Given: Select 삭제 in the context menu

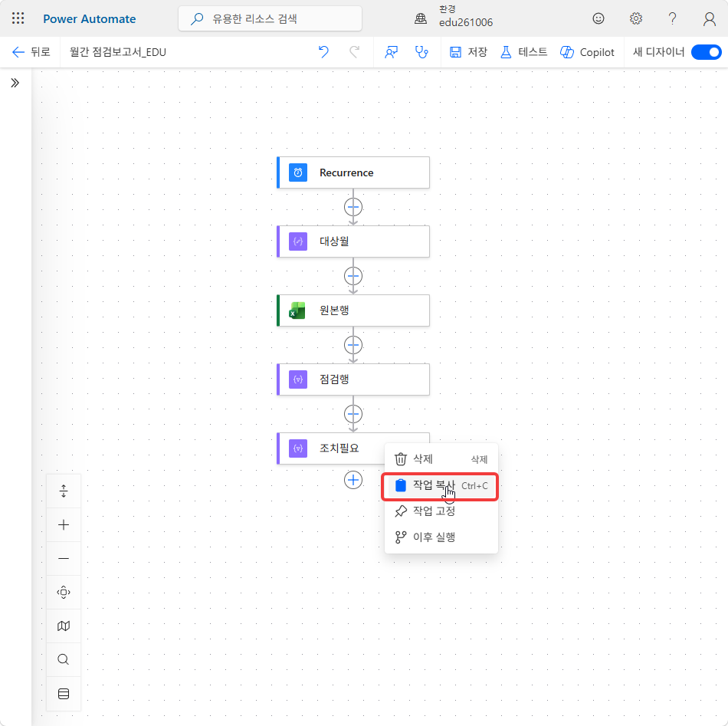Looking at the screenshot, I should pos(441,459).
